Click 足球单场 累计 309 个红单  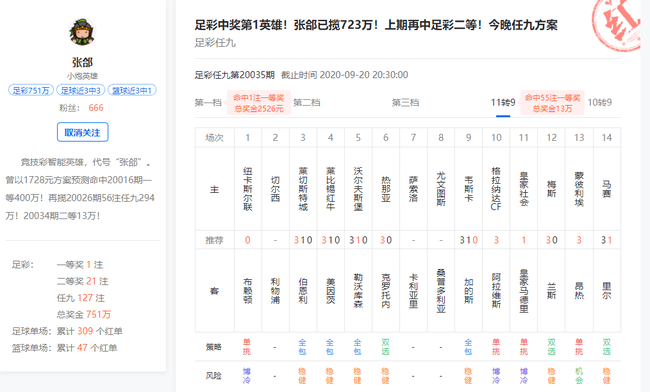click(x=67, y=331)
